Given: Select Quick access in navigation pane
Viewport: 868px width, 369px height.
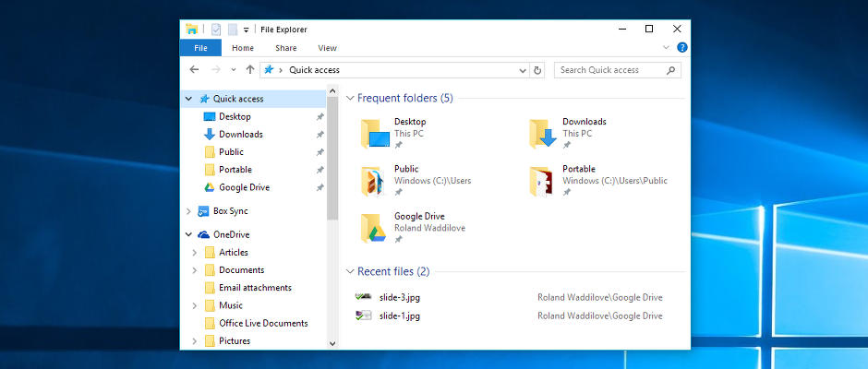Looking at the screenshot, I should (238, 99).
